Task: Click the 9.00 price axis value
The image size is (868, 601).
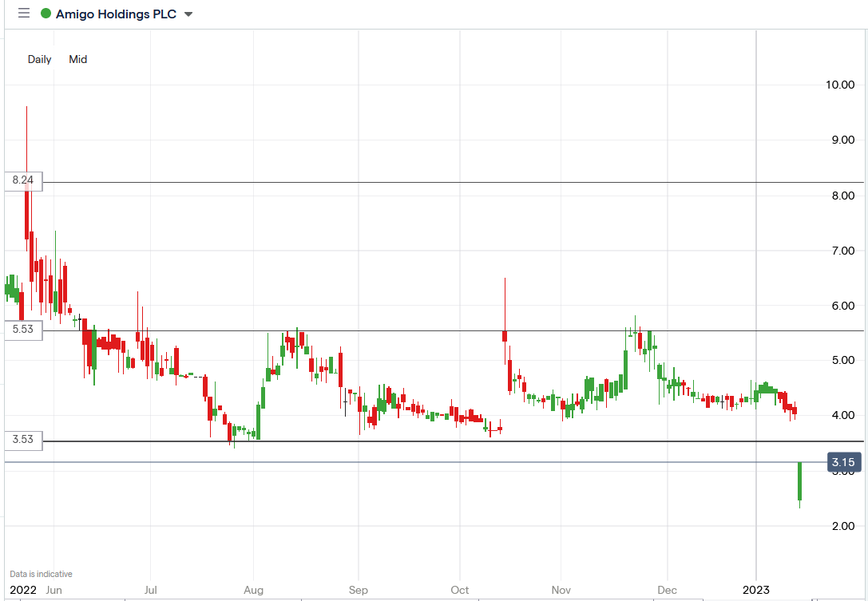Action: [843, 140]
